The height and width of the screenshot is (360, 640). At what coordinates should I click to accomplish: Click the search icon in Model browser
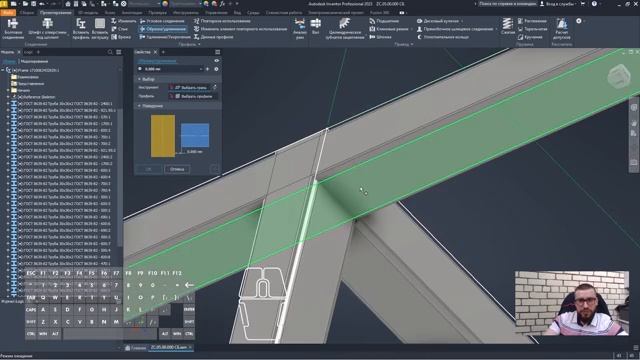pyautogui.click(x=110, y=52)
